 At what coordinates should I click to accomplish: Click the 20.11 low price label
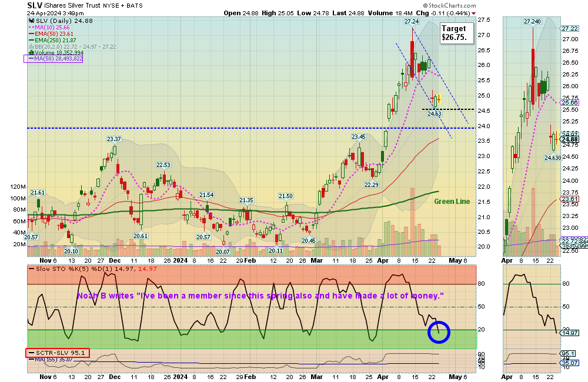tap(276, 250)
